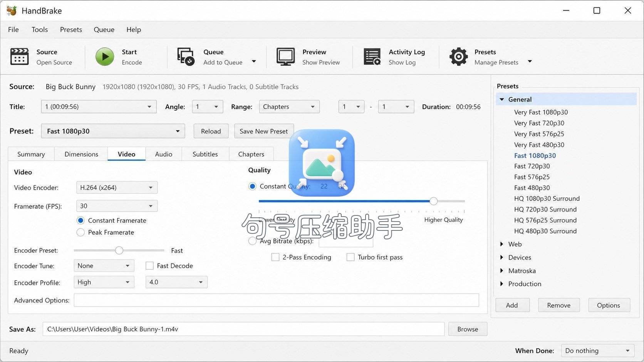Click the Open Source clapperboard icon

(19, 57)
